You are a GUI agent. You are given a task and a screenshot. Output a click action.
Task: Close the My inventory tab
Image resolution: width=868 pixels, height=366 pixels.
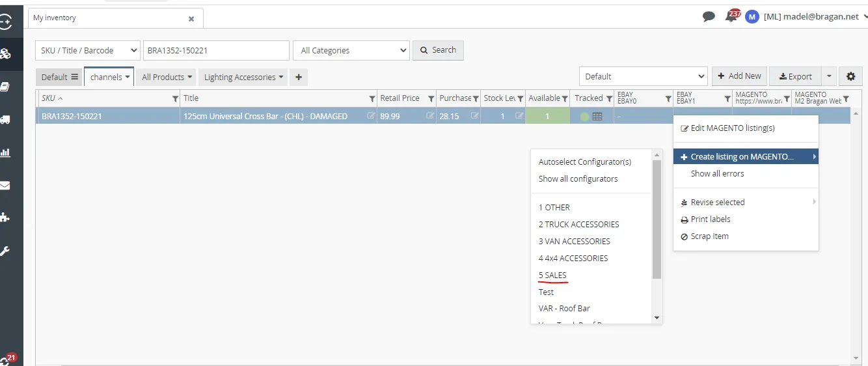point(191,19)
